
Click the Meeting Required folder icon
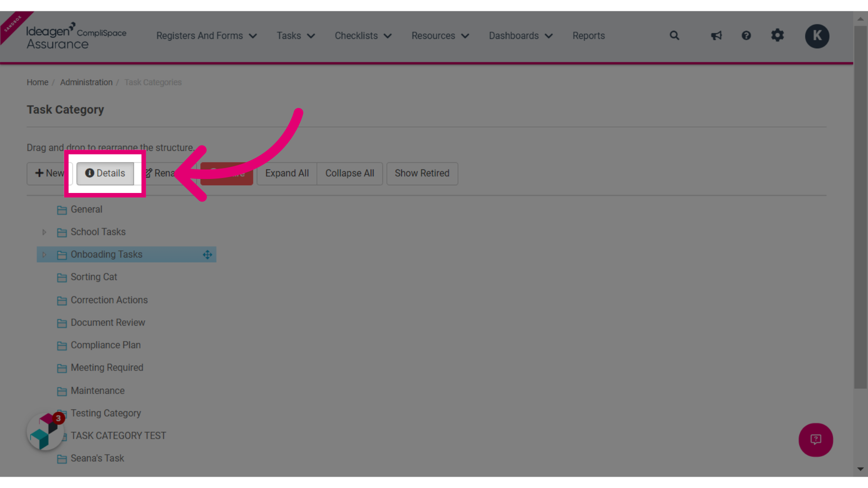pos(62,369)
